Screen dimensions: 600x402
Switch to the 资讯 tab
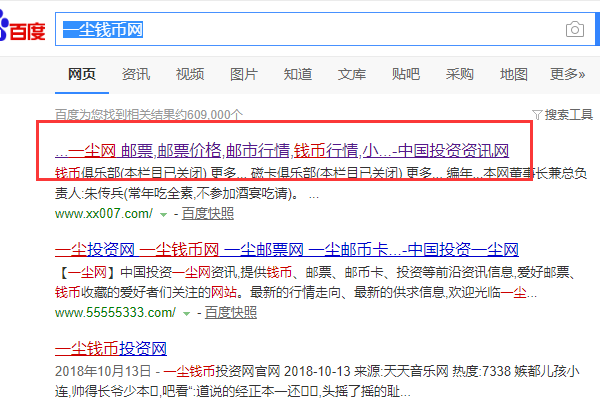(136, 74)
